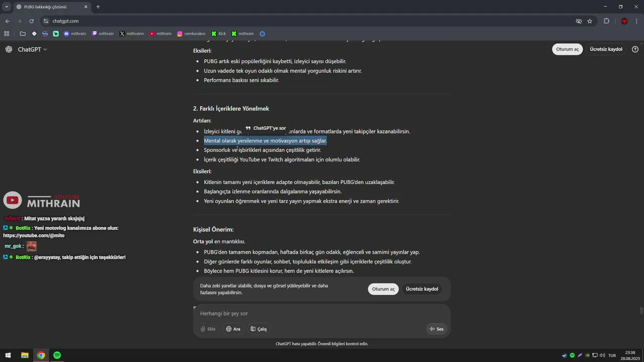
Task: Click the browser back arrow
Action: [x=7, y=21]
